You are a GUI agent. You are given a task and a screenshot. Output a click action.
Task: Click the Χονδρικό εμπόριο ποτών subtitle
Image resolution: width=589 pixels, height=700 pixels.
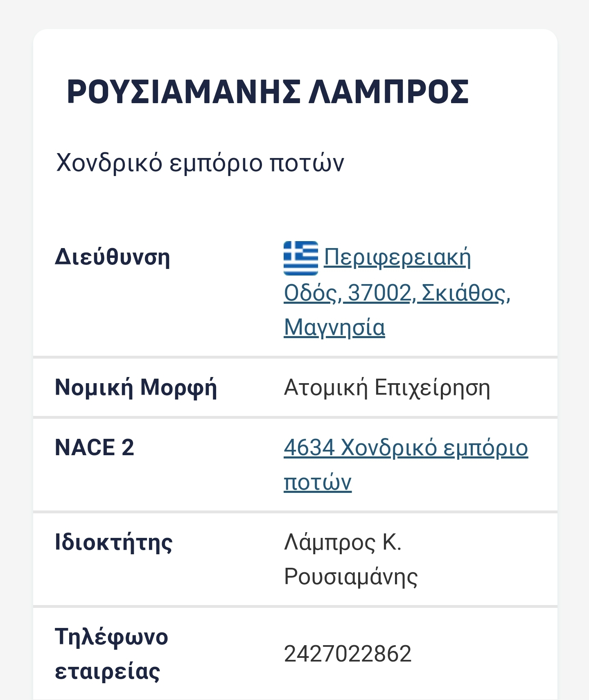200,163
